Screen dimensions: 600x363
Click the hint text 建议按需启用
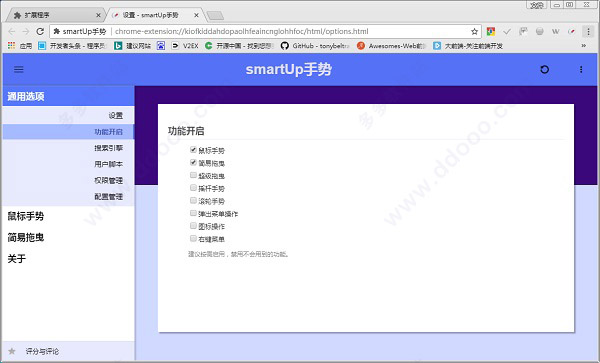238,254
